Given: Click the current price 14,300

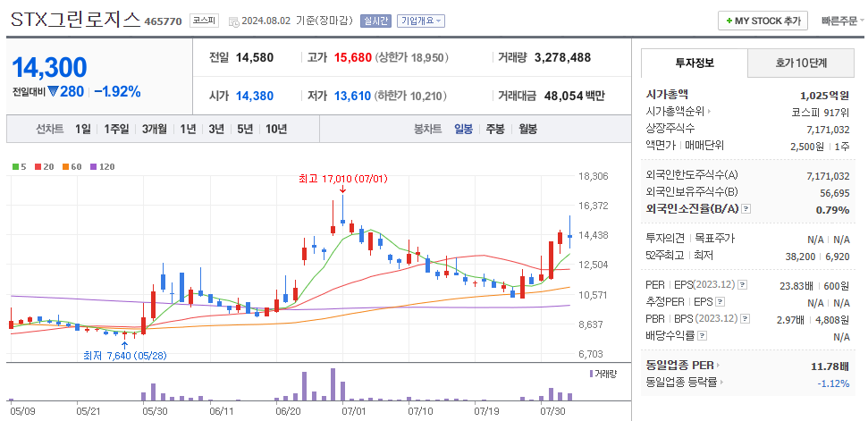Looking at the screenshot, I should pyautogui.click(x=49, y=67).
